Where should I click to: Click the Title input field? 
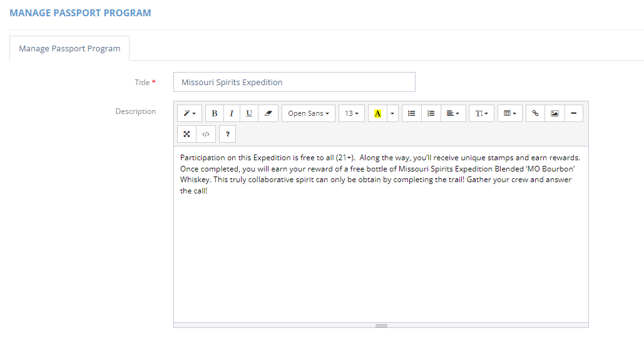tap(294, 82)
